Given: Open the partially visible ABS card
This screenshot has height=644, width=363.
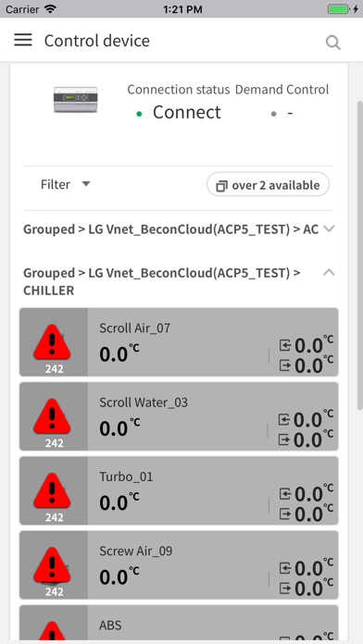Looking at the screenshot, I should pos(179,622).
